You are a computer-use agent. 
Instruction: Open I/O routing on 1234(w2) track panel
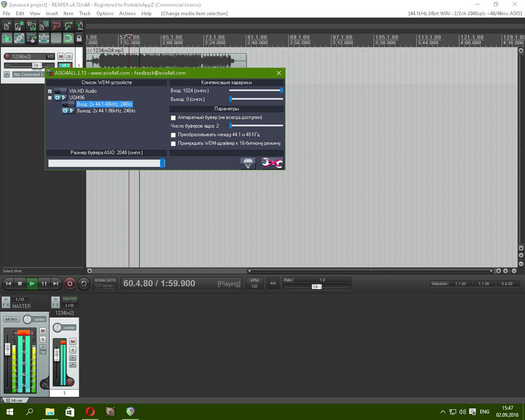(50, 56)
